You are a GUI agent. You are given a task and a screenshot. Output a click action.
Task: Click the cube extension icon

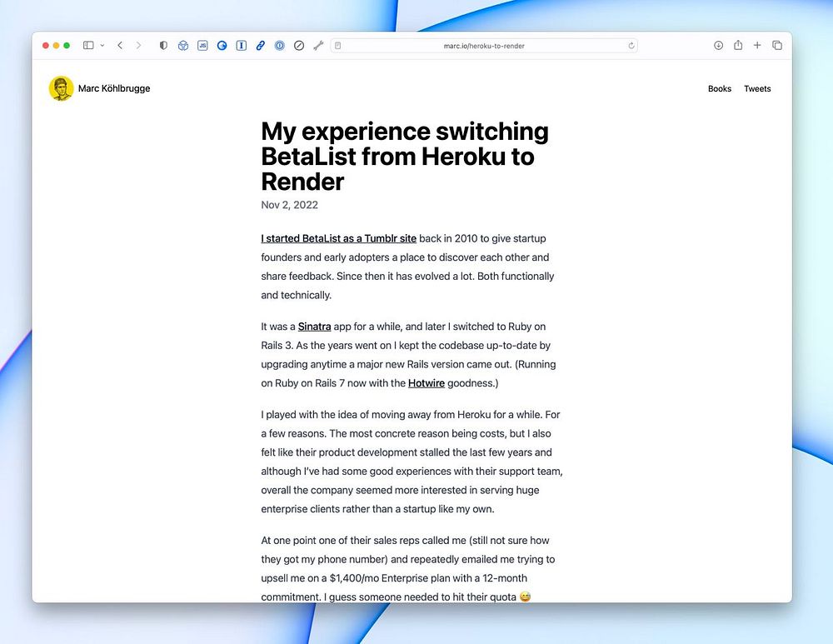[x=183, y=46]
